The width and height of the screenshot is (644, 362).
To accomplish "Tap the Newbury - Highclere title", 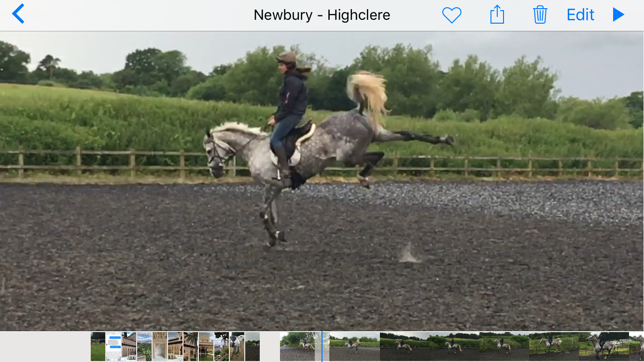I will click(x=322, y=15).
